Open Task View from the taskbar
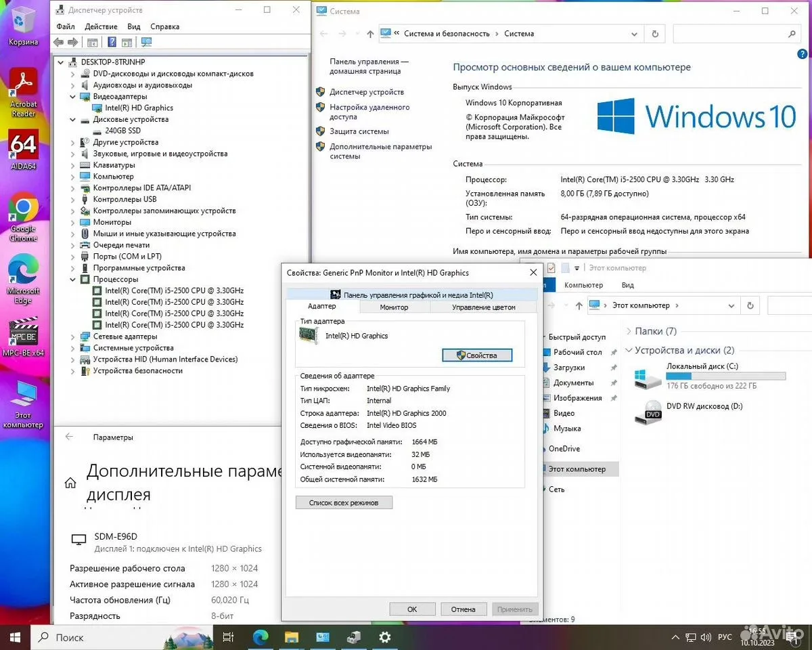The height and width of the screenshot is (650, 812). (228, 637)
